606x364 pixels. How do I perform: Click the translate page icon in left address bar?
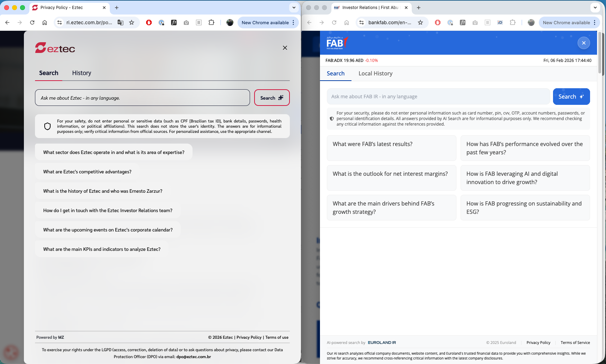click(120, 22)
